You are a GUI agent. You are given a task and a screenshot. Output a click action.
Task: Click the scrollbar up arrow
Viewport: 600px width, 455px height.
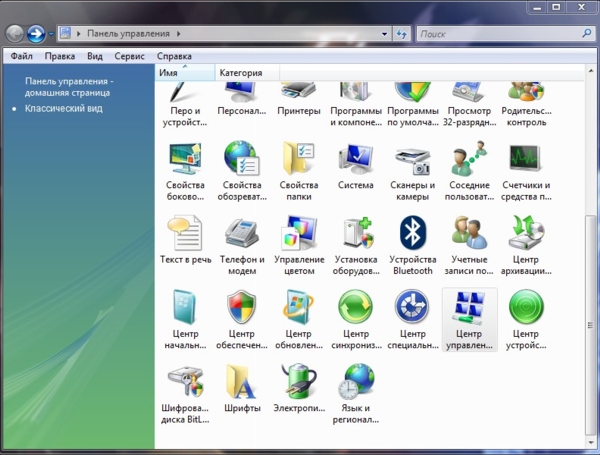click(x=590, y=71)
